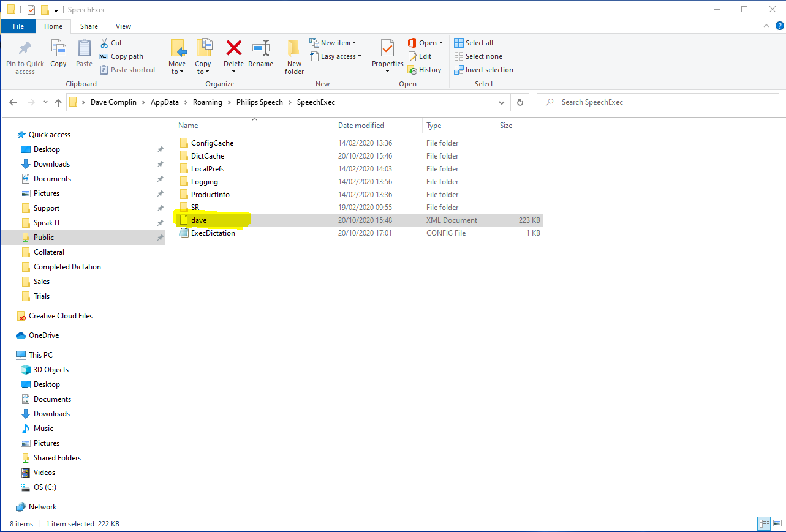The image size is (786, 532).
Task: Refresh the SpeechExec folder view
Action: [x=520, y=102]
